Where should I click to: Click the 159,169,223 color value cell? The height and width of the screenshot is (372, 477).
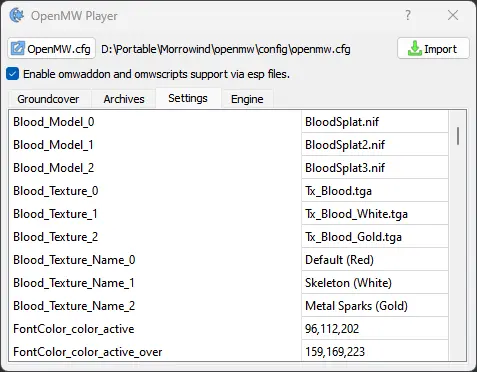375,351
